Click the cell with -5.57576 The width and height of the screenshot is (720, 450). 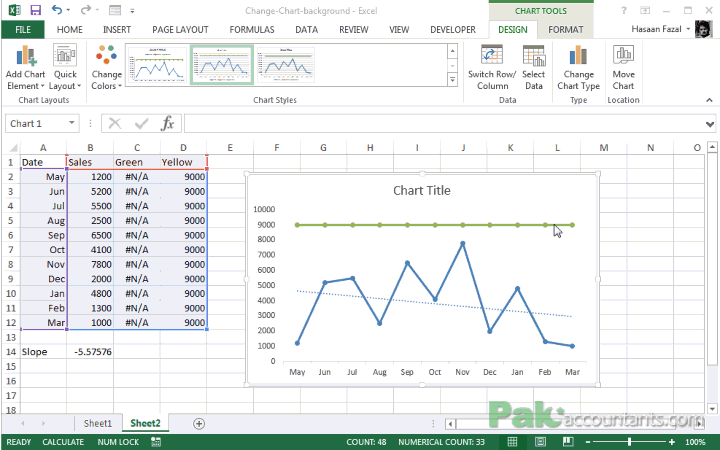click(90, 352)
